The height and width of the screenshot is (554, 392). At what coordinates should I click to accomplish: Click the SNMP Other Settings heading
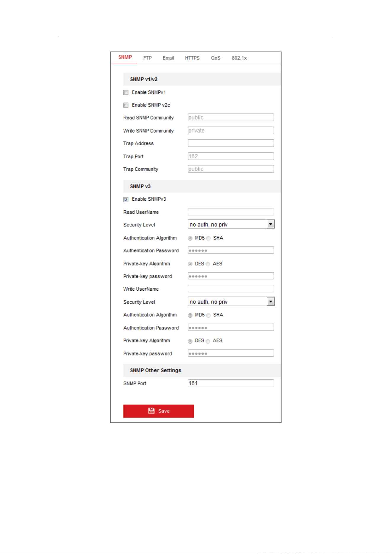click(155, 371)
